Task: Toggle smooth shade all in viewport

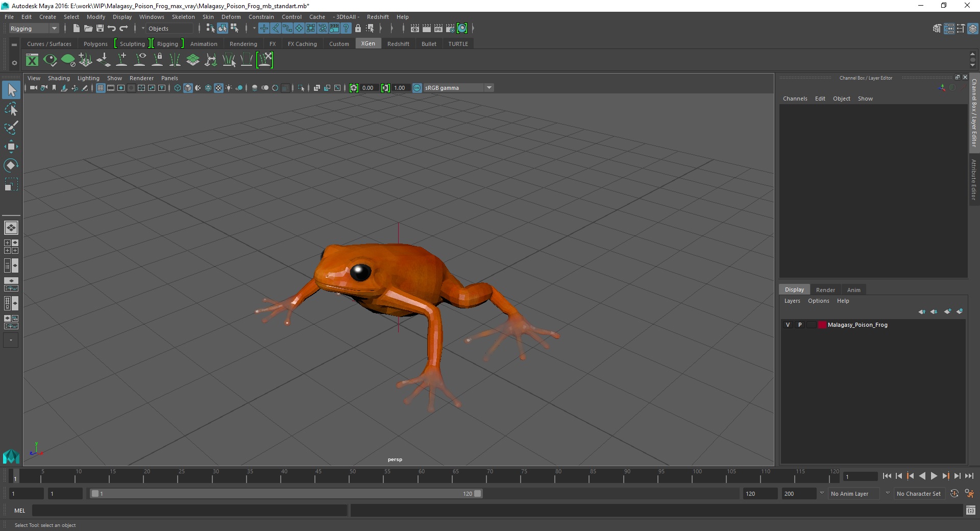Action: tap(188, 88)
